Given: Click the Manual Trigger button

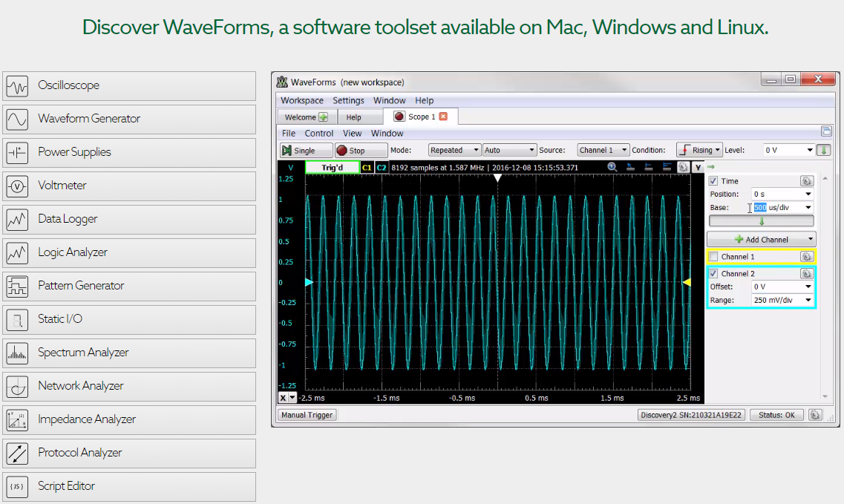Looking at the screenshot, I should point(307,415).
